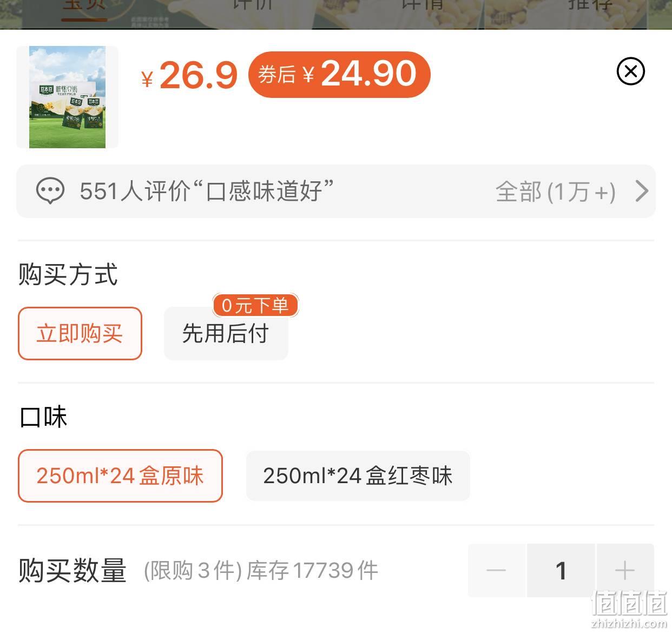Choose 250ml*24盒原味 flavor

click(x=120, y=476)
